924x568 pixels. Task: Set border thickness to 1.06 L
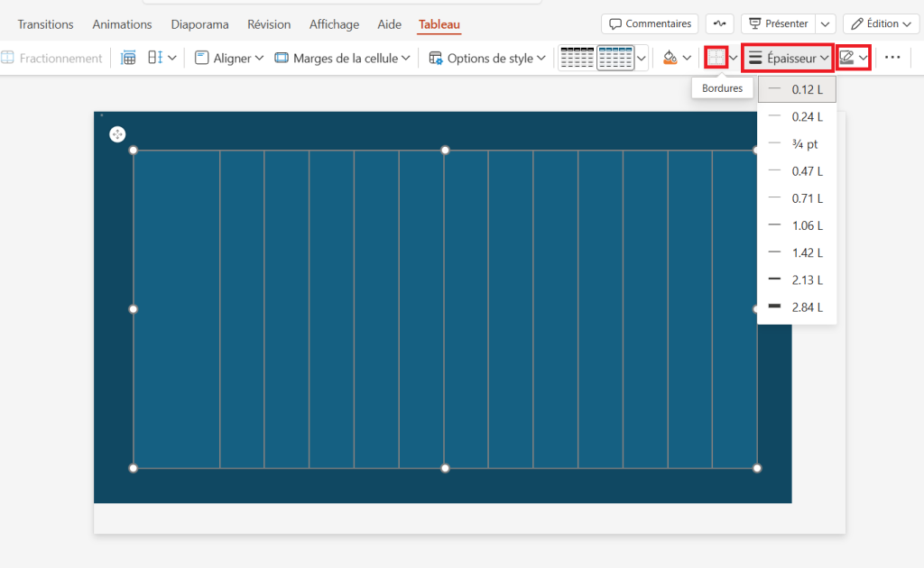point(797,225)
